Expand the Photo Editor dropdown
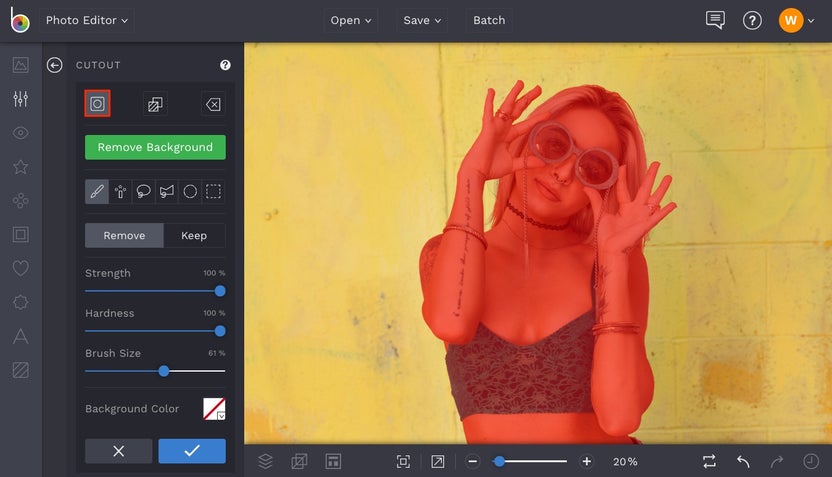Viewport: 832px width, 477px height. pyautogui.click(x=88, y=20)
